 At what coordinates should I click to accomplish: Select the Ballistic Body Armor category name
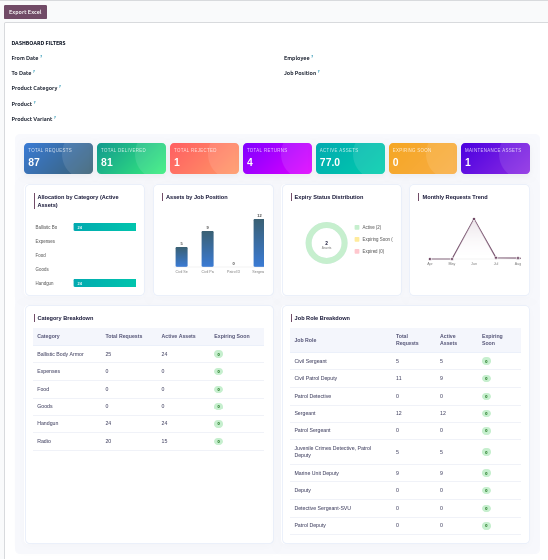point(60,354)
